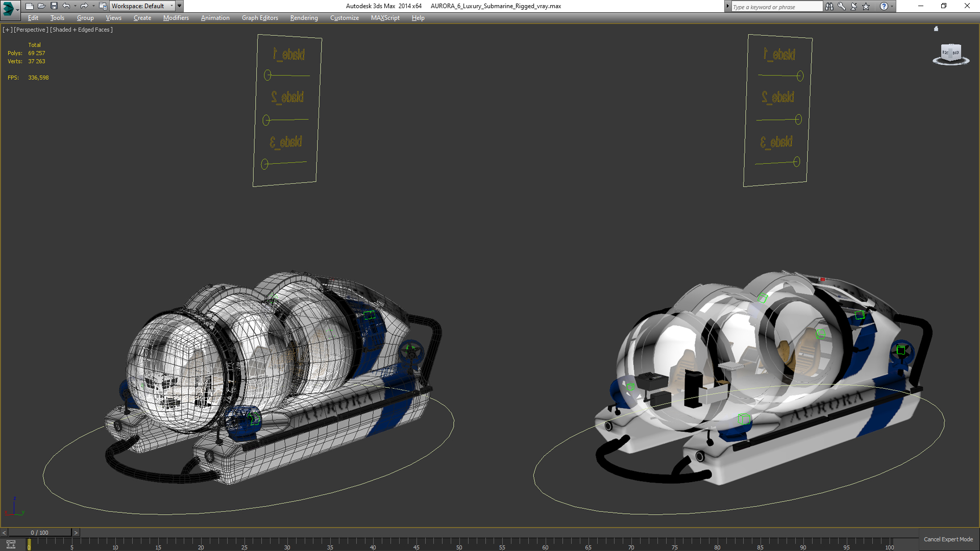Select the FPS value 336,598
This screenshot has height=551, width=980.
click(x=38, y=78)
